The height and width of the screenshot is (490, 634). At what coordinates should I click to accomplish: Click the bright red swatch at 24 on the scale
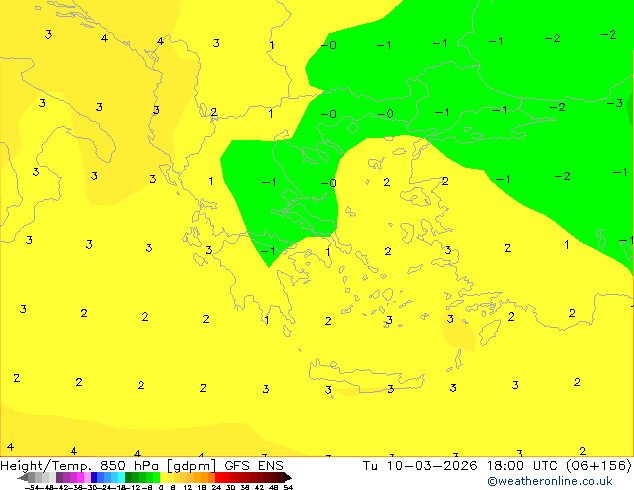click(218, 478)
